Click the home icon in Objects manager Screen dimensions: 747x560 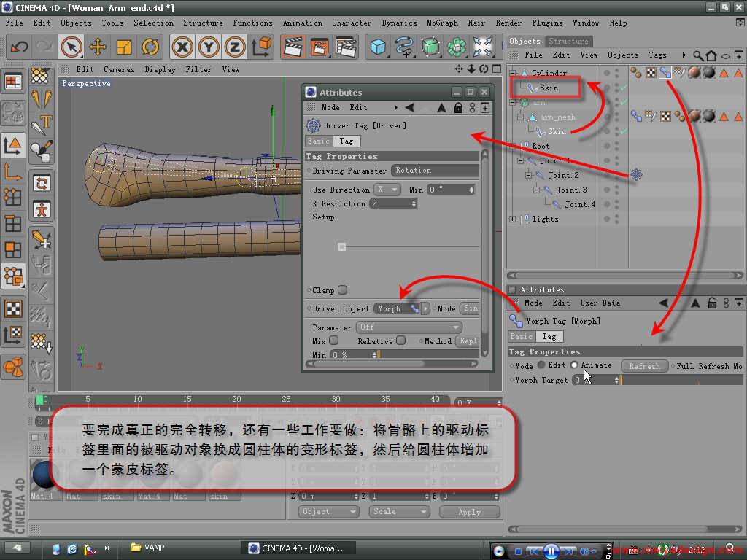pos(712,55)
